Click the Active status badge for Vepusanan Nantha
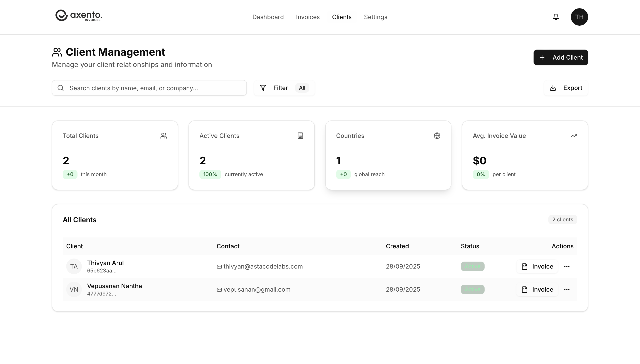The image size is (640, 364). point(472,289)
